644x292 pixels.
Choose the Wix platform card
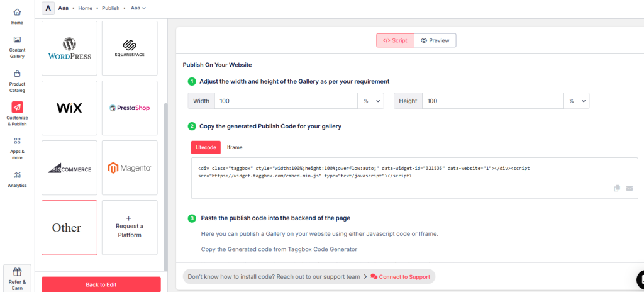pyautogui.click(x=69, y=108)
